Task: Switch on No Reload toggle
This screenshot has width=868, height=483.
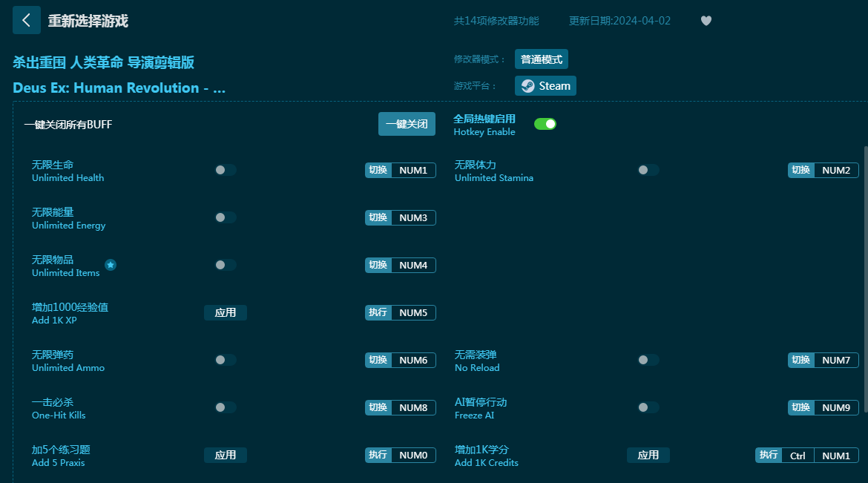Action: coord(648,360)
